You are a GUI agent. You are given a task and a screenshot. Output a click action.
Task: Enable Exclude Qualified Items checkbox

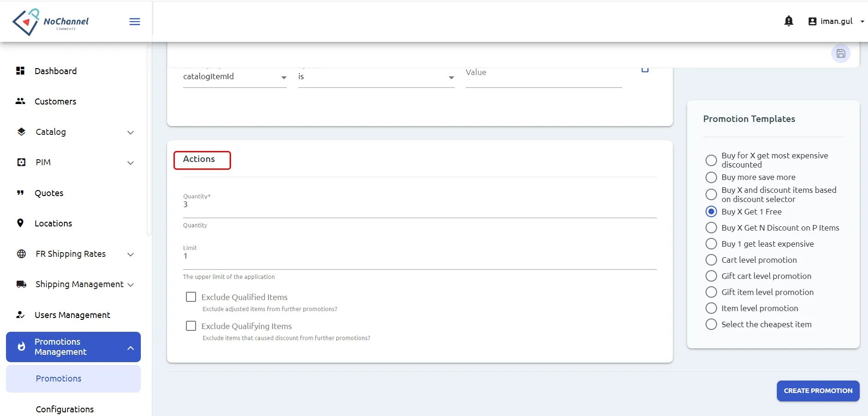point(191,297)
